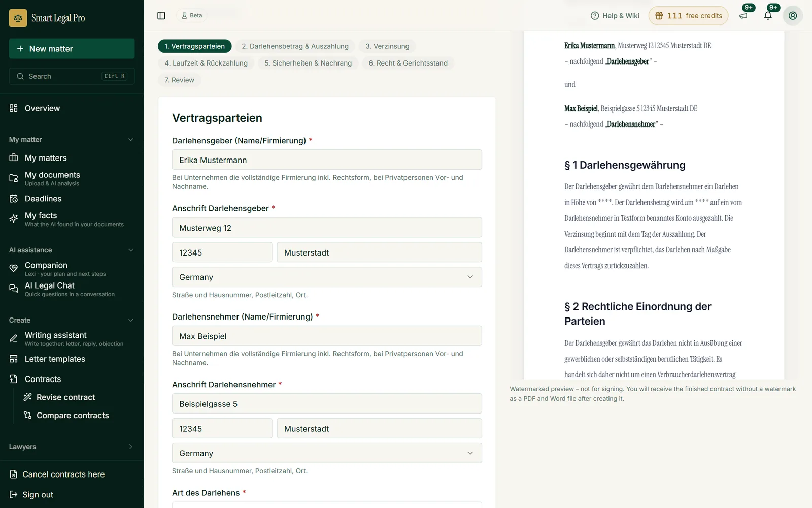Click the Beispielgasse 5 address field
Screen dimensions: 812x508
[327, 404]
